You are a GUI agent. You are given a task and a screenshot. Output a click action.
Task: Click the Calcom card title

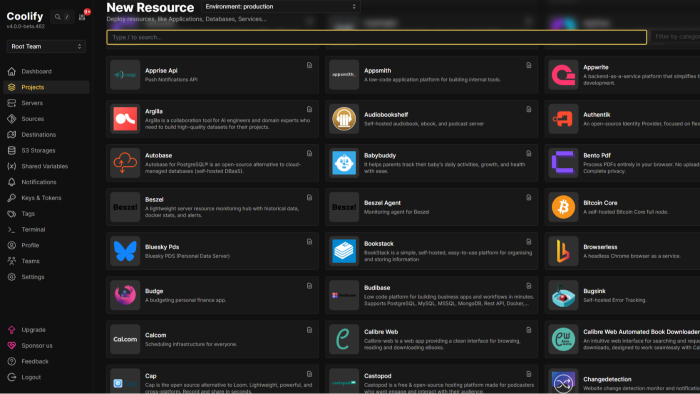155,335
